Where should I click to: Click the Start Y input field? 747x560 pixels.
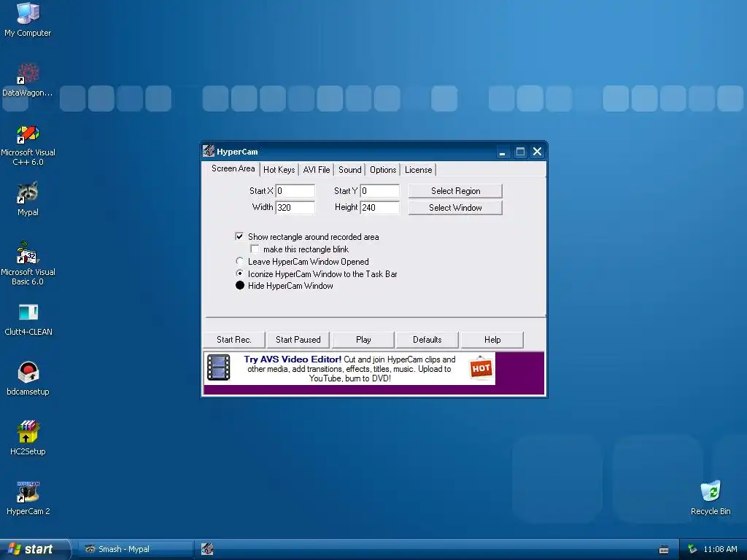pyautogui.click(x=379, y=191)
